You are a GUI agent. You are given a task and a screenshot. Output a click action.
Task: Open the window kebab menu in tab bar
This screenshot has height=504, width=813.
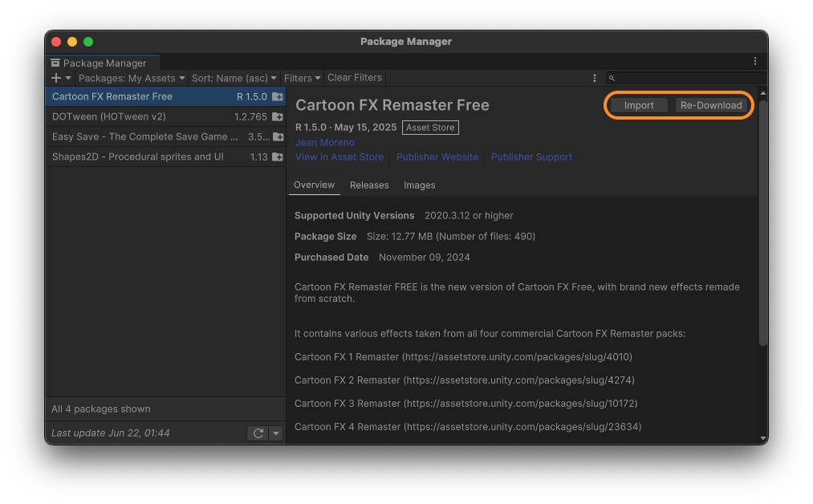point(755,61)
